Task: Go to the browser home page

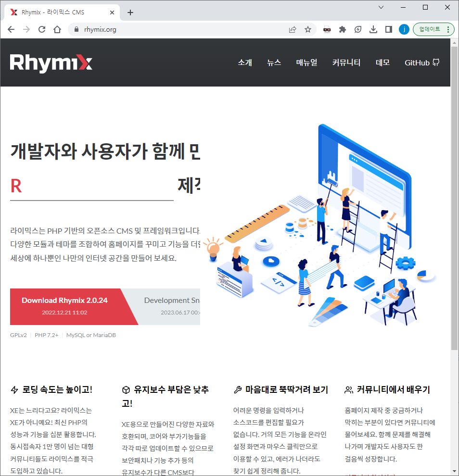Action: tap(57, 29)
